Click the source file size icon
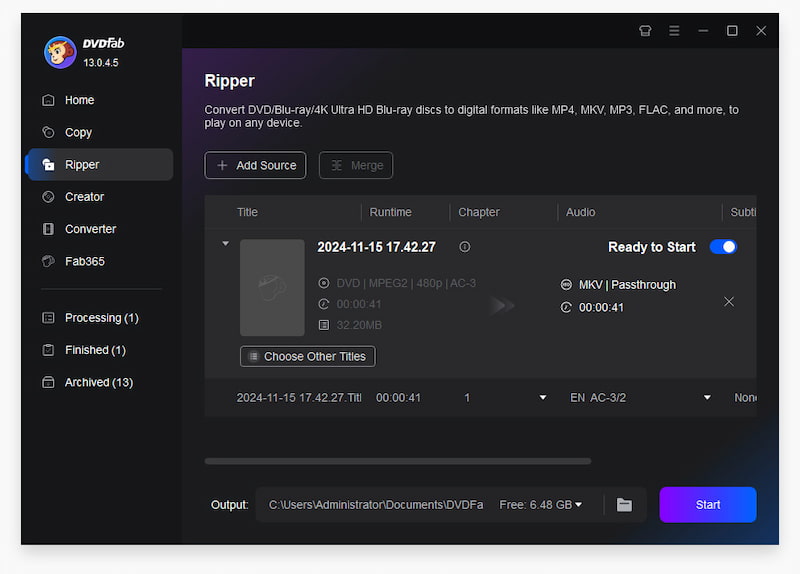The height and width of the screenshot is (574, 800). pyautogui.click(x=323, y=325)
